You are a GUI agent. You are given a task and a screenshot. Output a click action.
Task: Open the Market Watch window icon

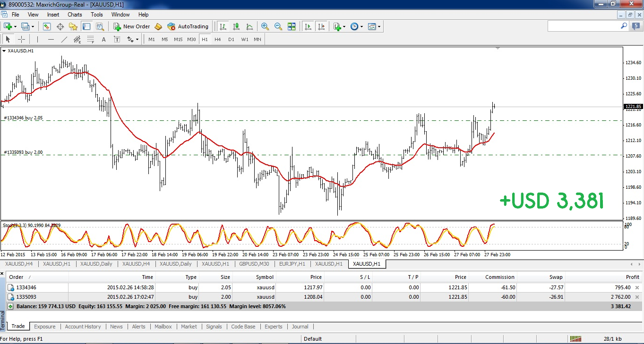(x=47, y=27)
